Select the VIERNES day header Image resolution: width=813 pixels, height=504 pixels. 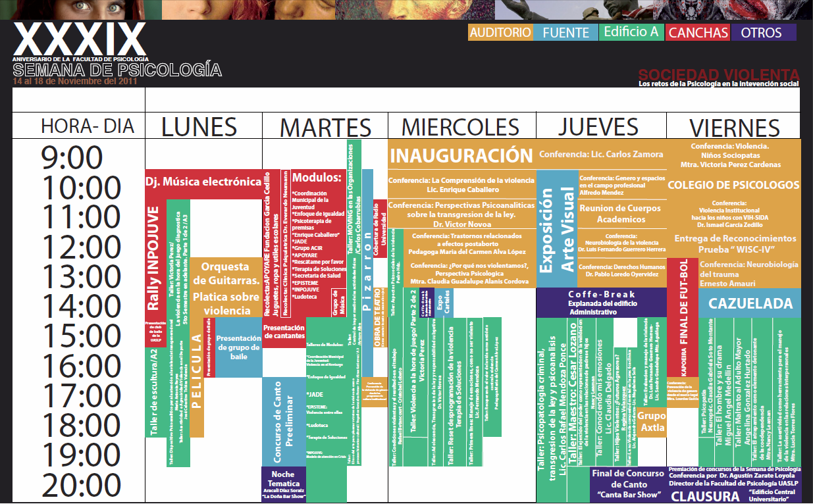(735, 127)
